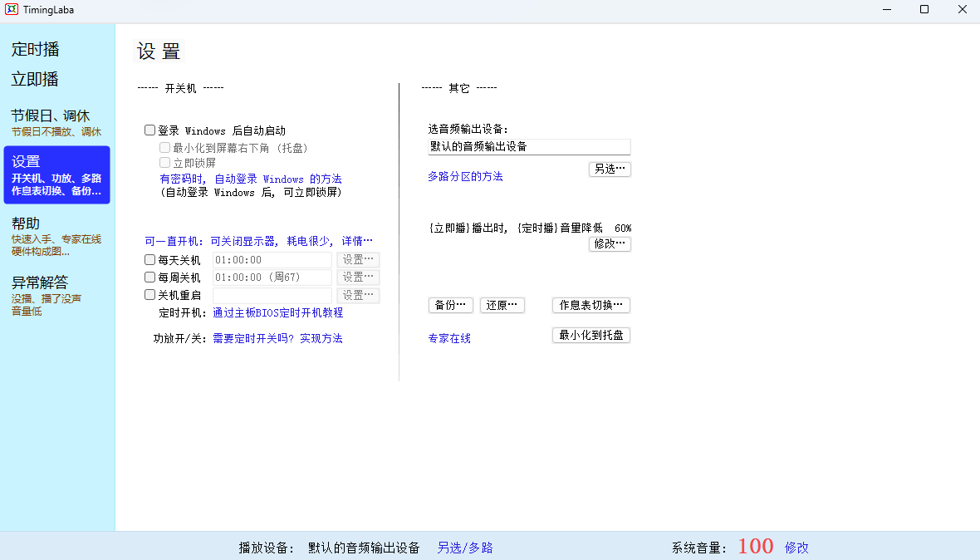Click the 备份… button
Viewport: 980px width, 560px height.
click(450, 305)
